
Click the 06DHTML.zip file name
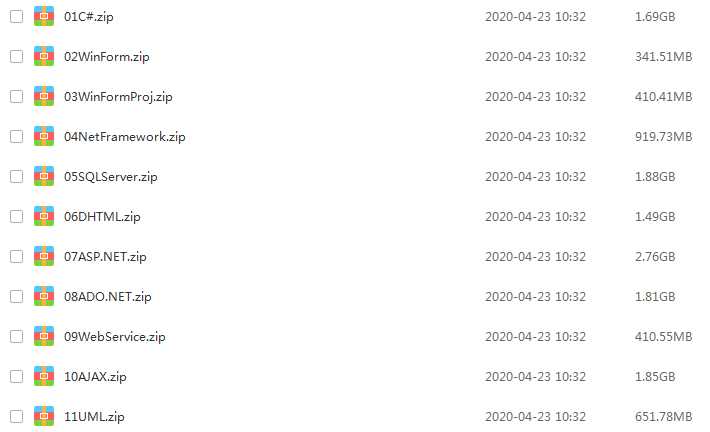pos(102,217)
